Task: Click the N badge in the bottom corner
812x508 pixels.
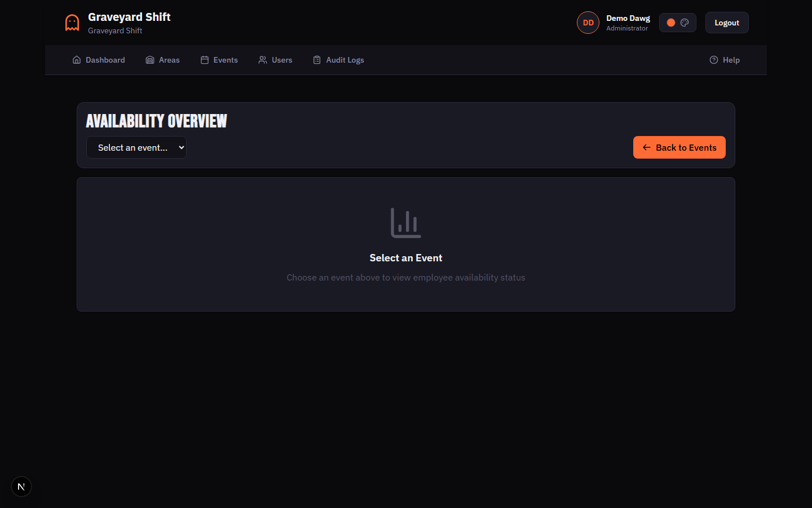Action: click(x=21, y=486)
